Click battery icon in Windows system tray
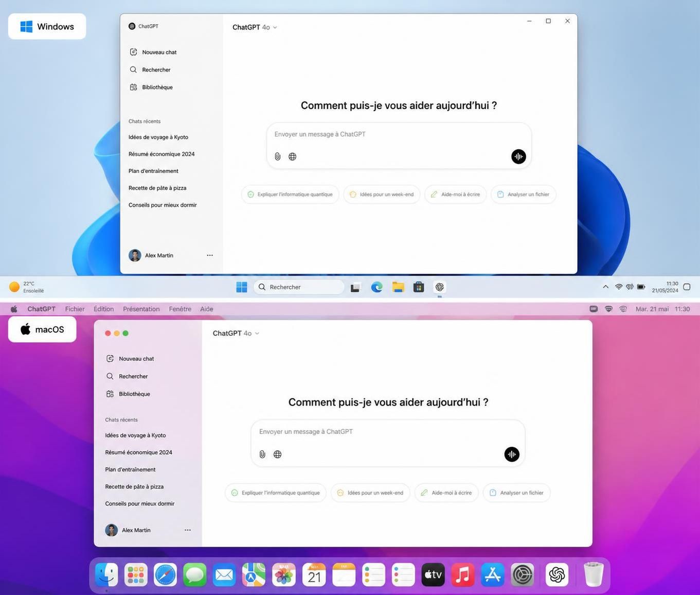The height and width of the screenshot is (595, 700). pyautogui.click(x=641, y=287)
